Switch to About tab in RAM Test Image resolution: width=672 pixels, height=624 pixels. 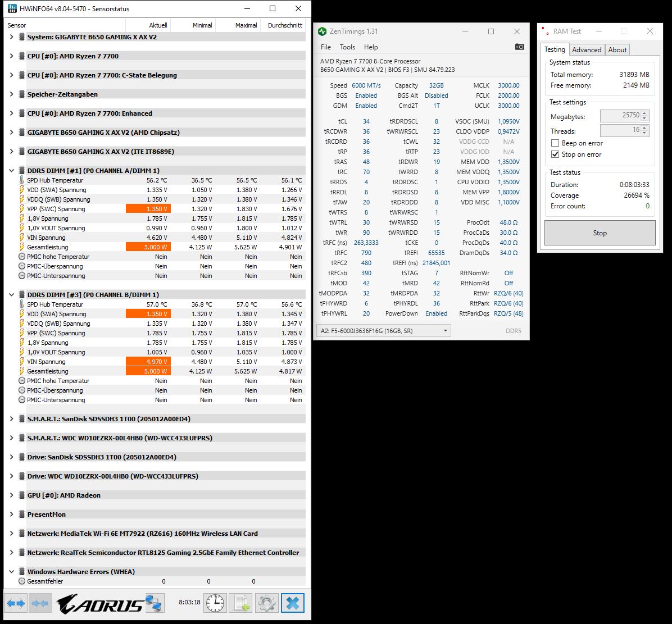(x=617, y=49)
